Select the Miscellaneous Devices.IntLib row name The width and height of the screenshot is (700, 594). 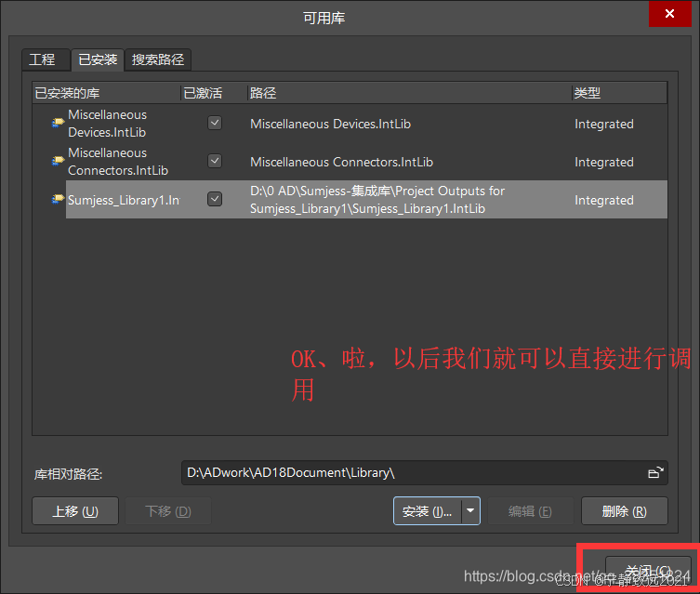pos(108,124)
